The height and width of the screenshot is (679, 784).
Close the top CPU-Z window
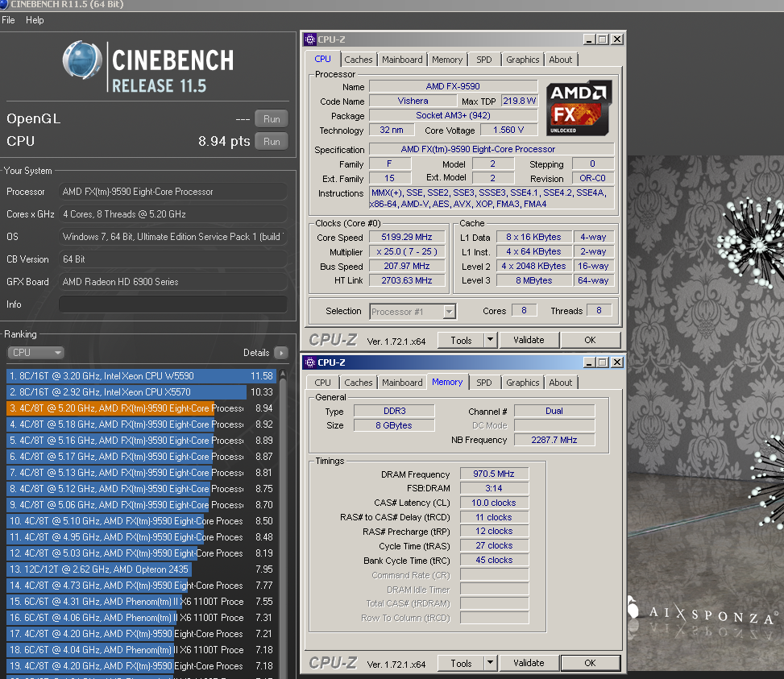(617, 39)
